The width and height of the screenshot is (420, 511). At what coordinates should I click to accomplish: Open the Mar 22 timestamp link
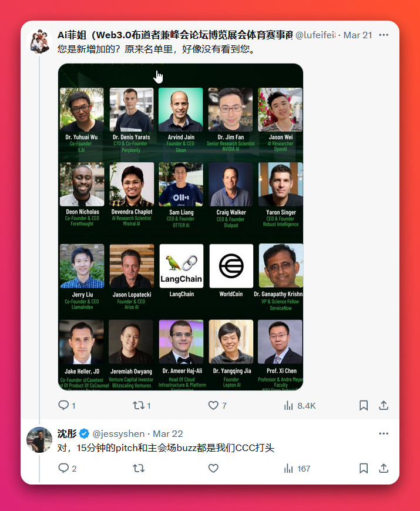tap(167, 434)
